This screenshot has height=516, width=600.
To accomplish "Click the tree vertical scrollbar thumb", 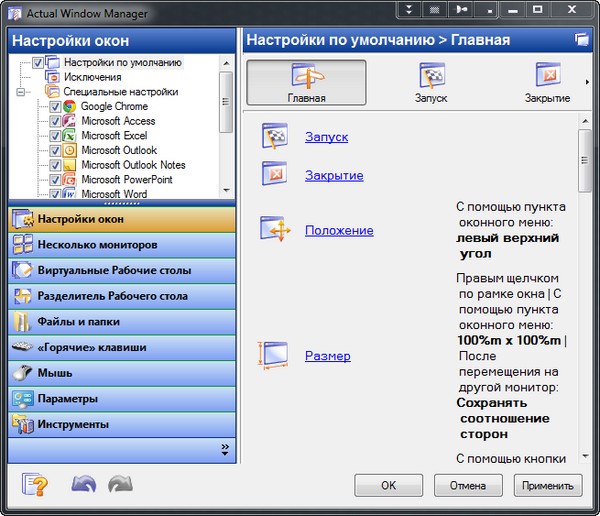I will (226, 102).
